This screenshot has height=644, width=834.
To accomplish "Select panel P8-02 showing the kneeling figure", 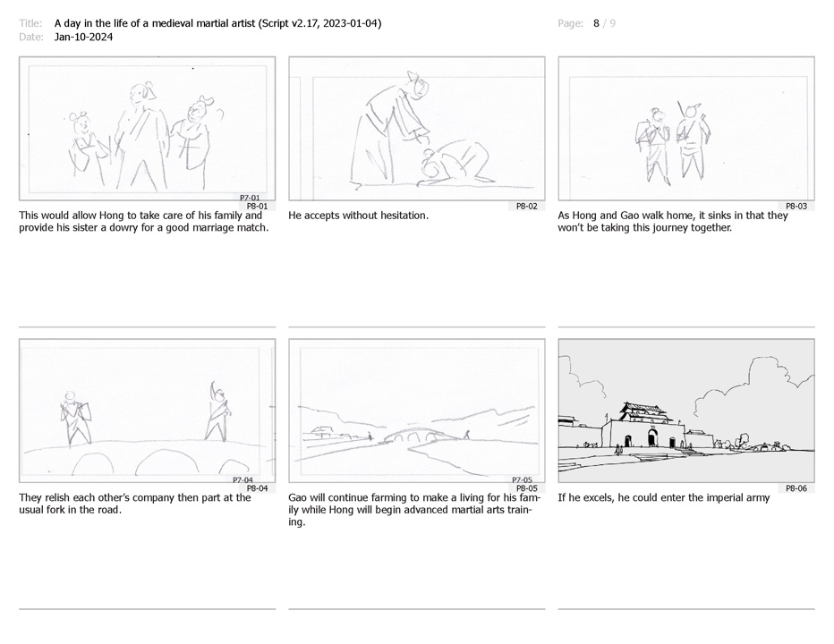I will [x=417, y=129].
